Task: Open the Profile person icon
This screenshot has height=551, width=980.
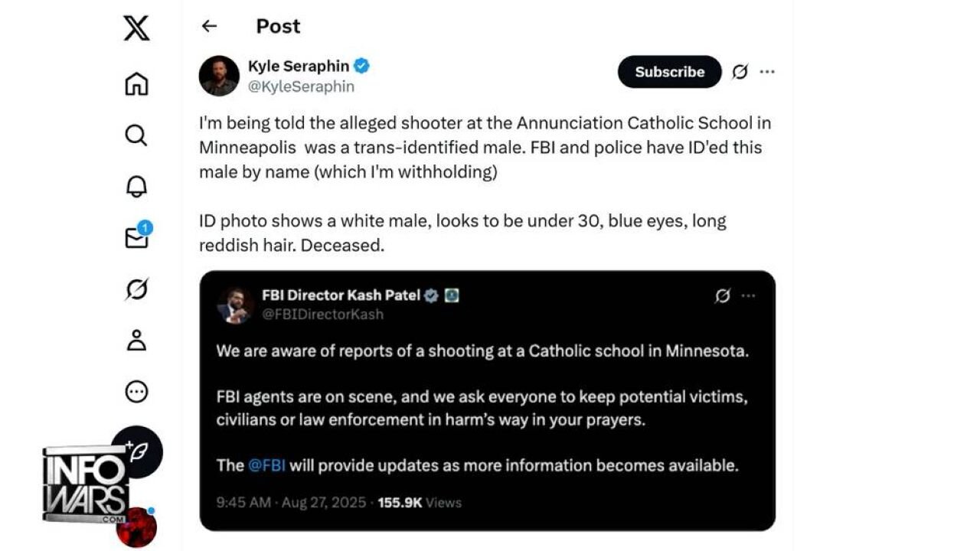Action: (x=136, y=341)
